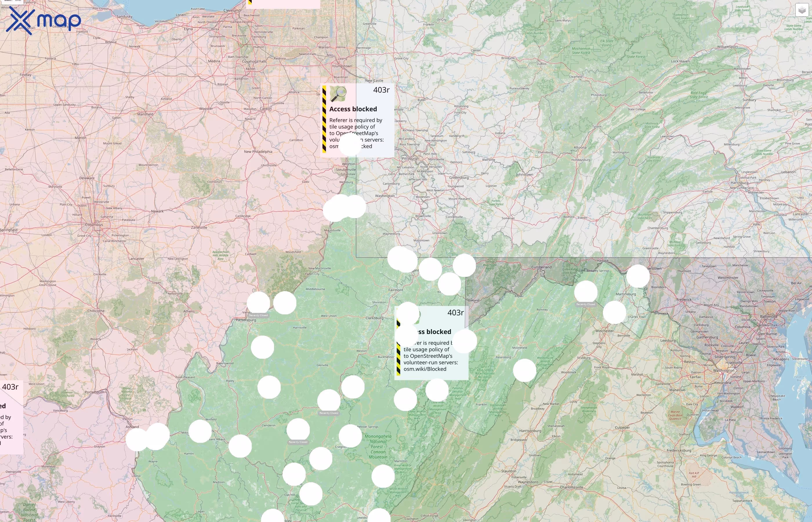This screenshot has height=522, width=812.
Task: Select the white marker below Marlinton
Action: tap(383, 476)
